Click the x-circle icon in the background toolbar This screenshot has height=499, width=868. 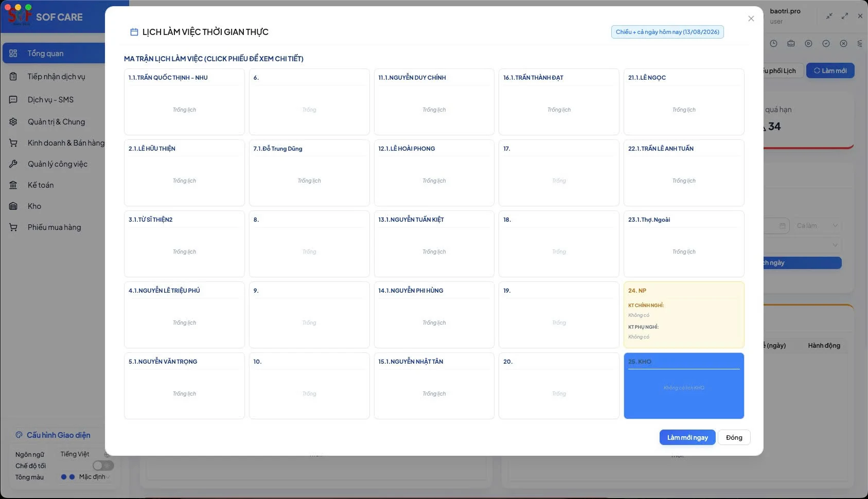(843, 44)
